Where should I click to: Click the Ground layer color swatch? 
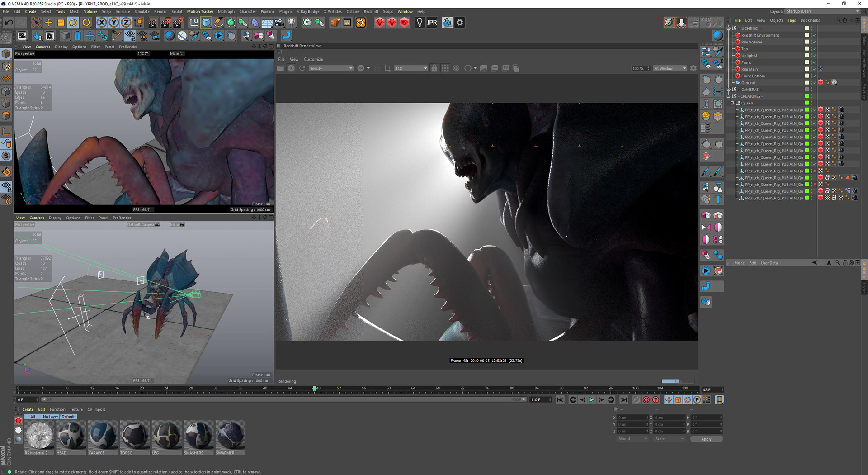[807, 83]
